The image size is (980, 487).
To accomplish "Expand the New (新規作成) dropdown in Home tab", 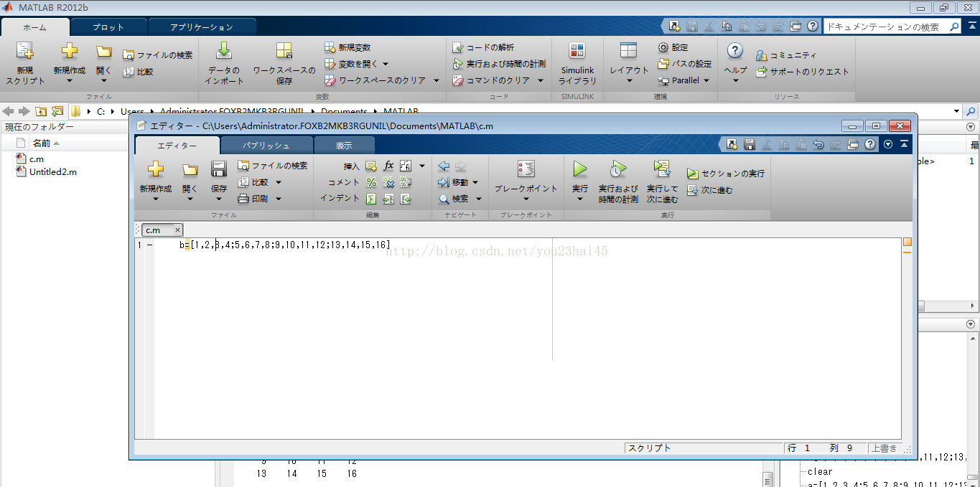I will [70, 80].
